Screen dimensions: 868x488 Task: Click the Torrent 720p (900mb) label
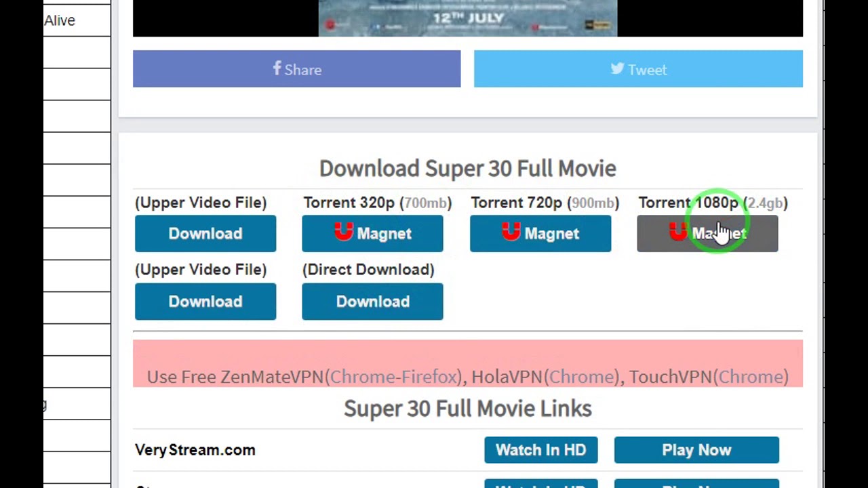click(545, 203)
